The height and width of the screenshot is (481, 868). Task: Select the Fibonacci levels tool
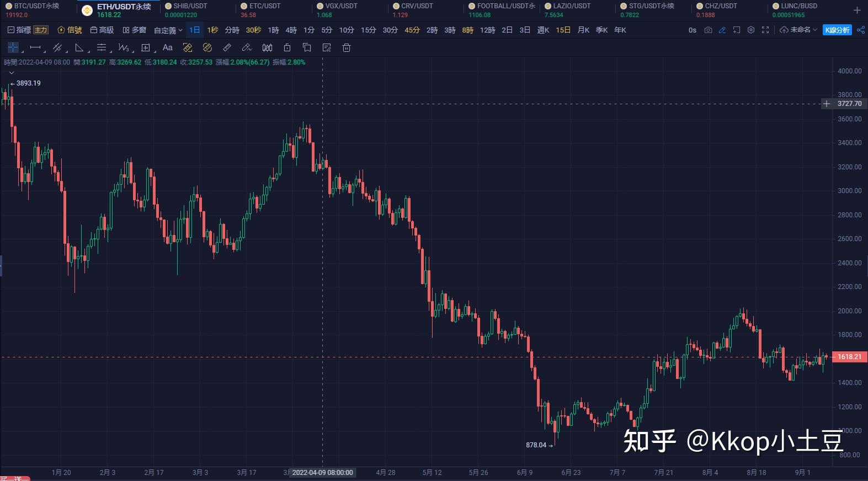102,47
